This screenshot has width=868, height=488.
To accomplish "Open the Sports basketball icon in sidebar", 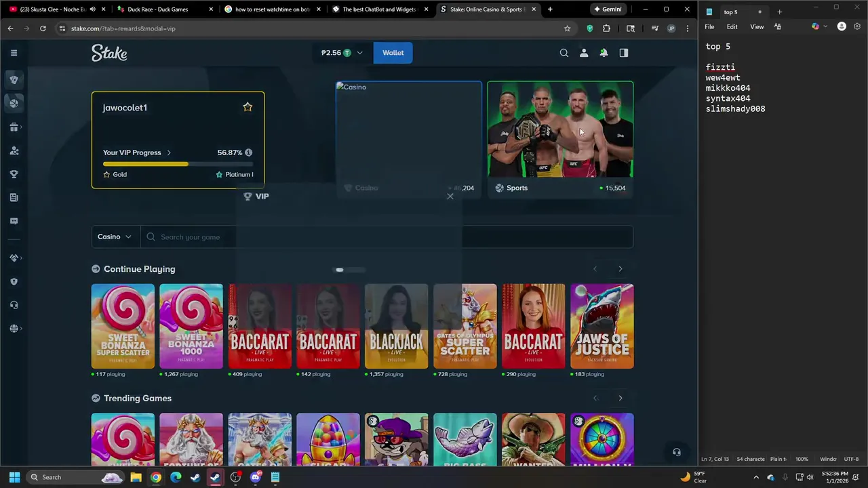I will click(x=14, y=103).
